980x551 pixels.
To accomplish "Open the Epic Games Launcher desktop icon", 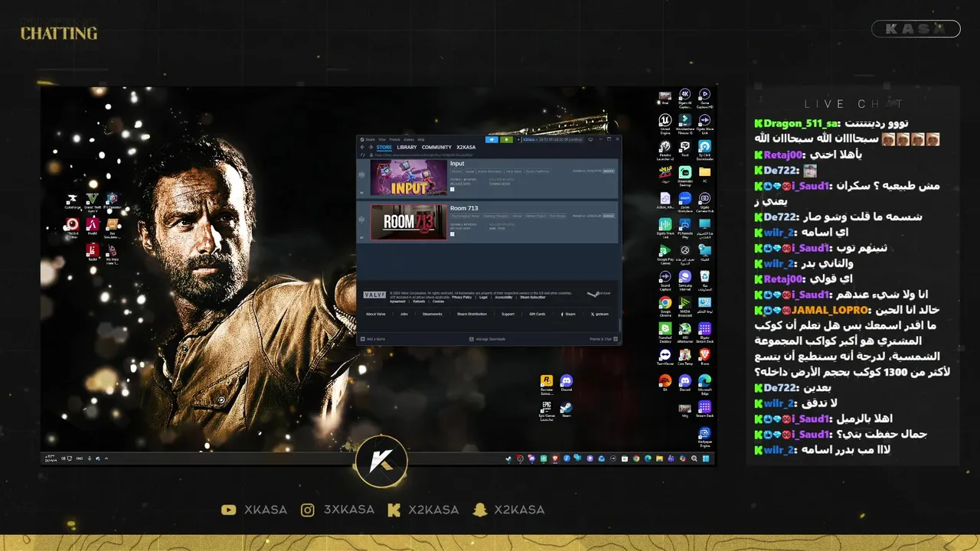I will [547, 407].
